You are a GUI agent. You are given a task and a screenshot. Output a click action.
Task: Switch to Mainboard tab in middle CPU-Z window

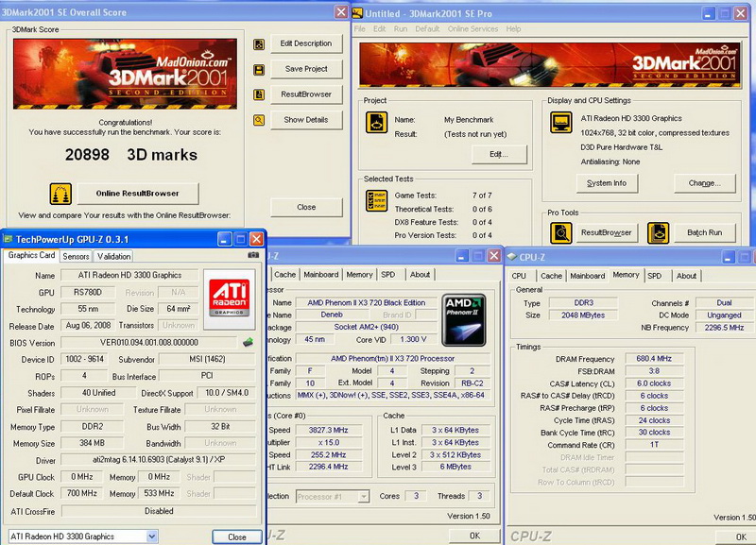click(321, 275)
